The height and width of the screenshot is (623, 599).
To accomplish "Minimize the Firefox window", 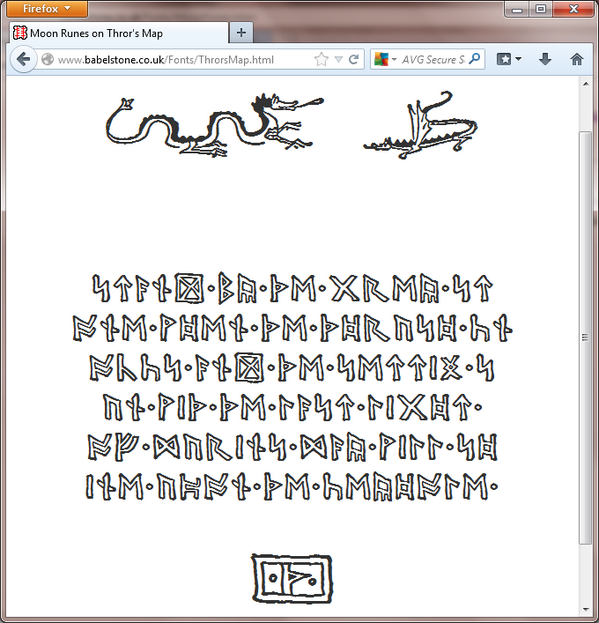I will pyautogui.click(x=517, y=9).
